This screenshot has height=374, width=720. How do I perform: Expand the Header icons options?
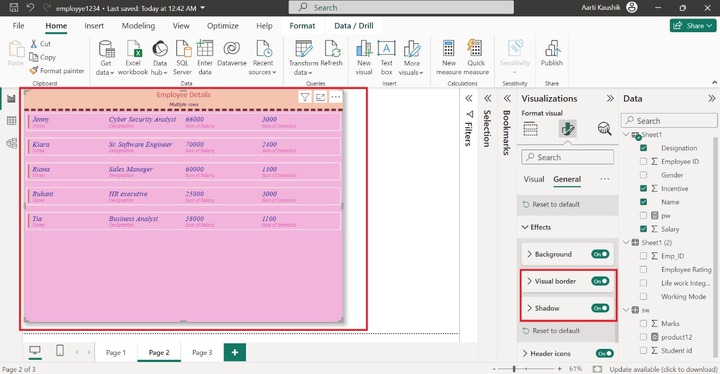pyautogui.click(x=525, y=353)
